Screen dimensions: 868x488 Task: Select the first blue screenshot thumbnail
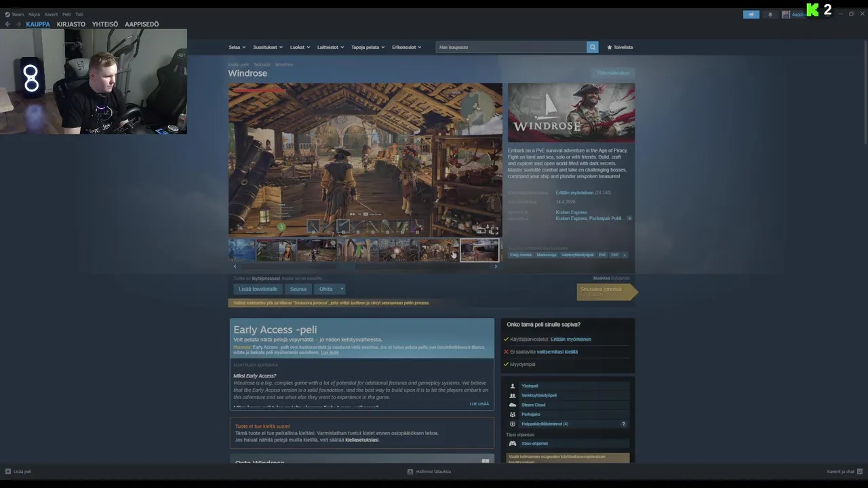click(x=242, y=250)
